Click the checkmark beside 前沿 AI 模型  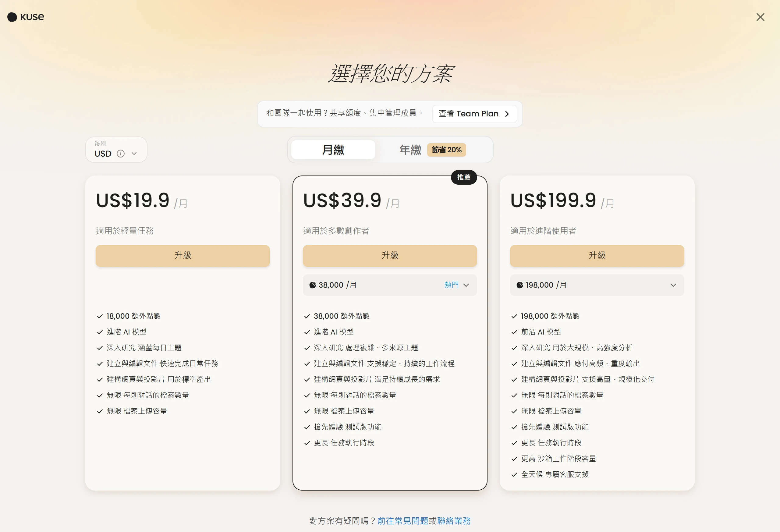coord(514,332)
